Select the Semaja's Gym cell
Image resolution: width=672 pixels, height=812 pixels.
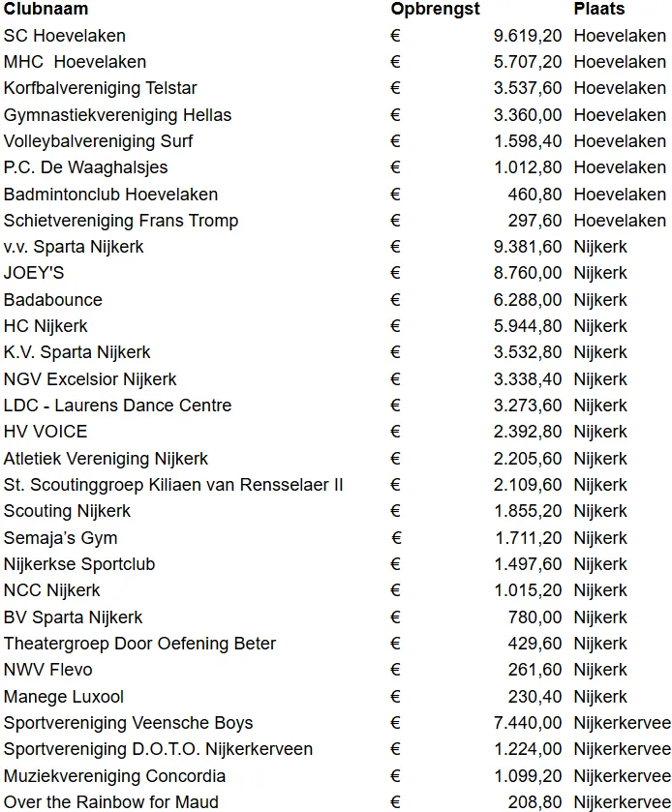click(x=60, y=538)
